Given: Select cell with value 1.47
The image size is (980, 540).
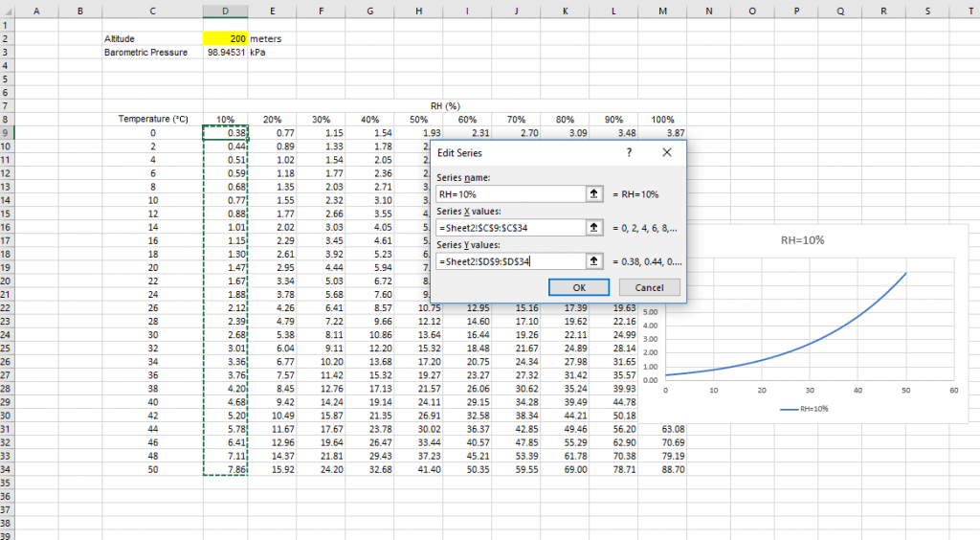Looking at the screenshot, I should tap(225, 267).
